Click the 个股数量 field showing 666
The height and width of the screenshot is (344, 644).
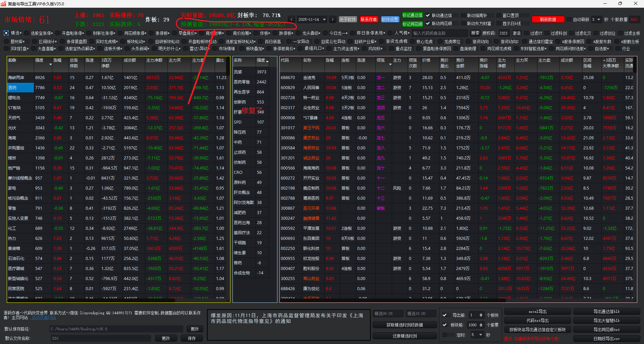[635, 19]
